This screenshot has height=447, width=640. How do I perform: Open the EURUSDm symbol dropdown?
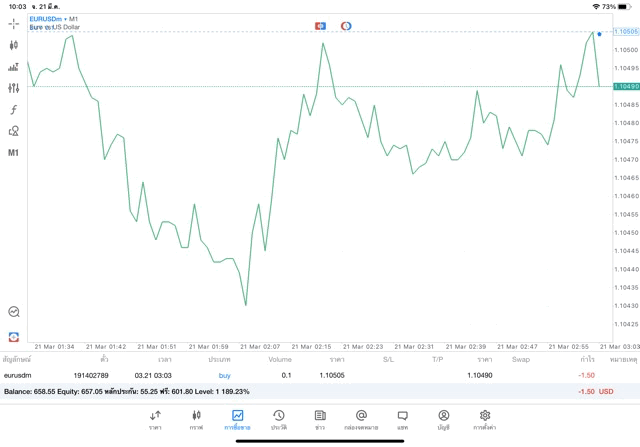pyautogui.click(x=48, y=19)
